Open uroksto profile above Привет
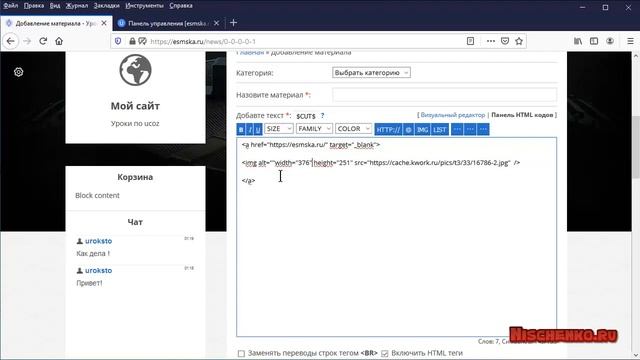Image resolution: width=640 pixels, height=360 pixels. (x=98, y=270)
